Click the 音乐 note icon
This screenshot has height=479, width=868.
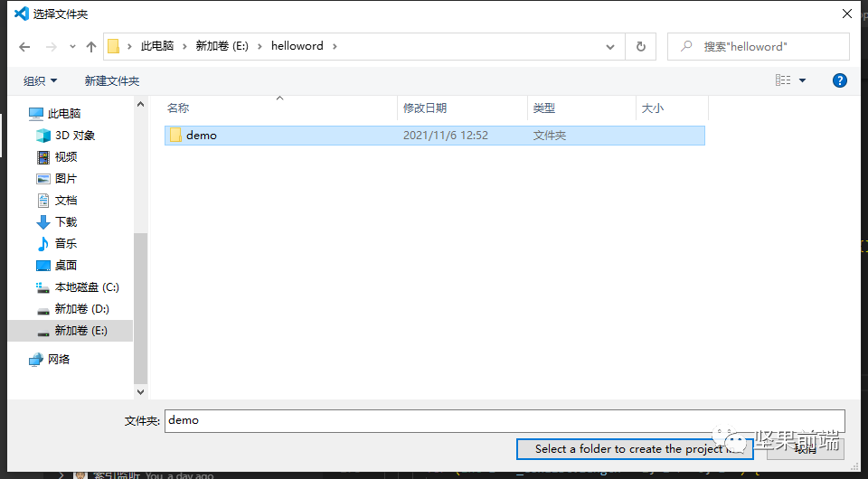pyautogui.click(x=43, y=243)
